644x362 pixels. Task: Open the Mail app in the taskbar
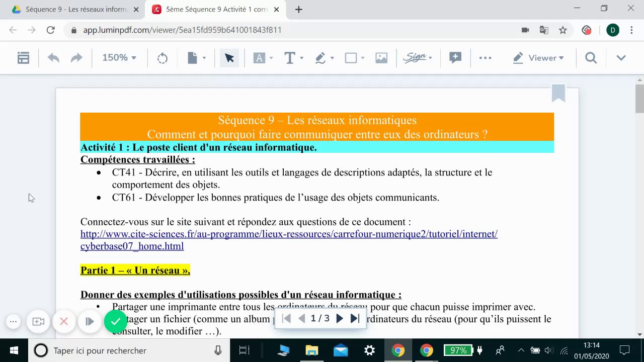341,350
